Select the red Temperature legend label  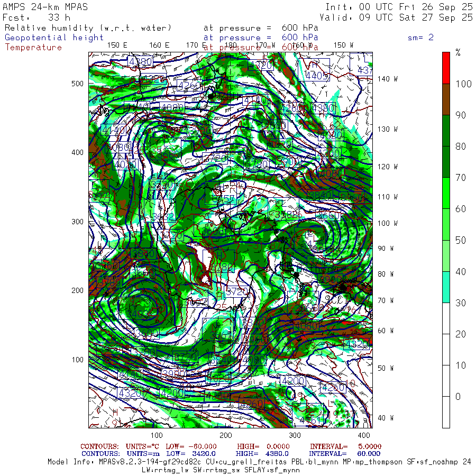point(33,47)
